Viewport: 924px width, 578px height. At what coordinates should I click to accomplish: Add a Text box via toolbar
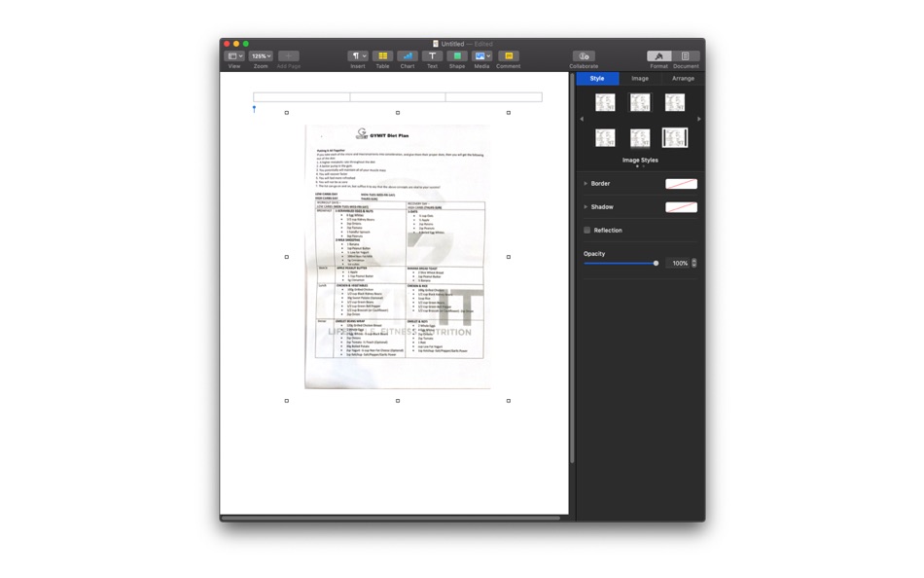432,56
